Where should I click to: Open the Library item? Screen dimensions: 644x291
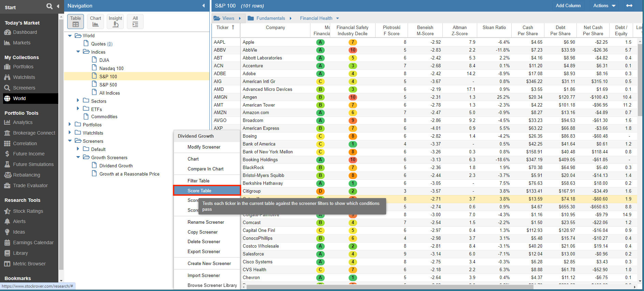(20, 253)
